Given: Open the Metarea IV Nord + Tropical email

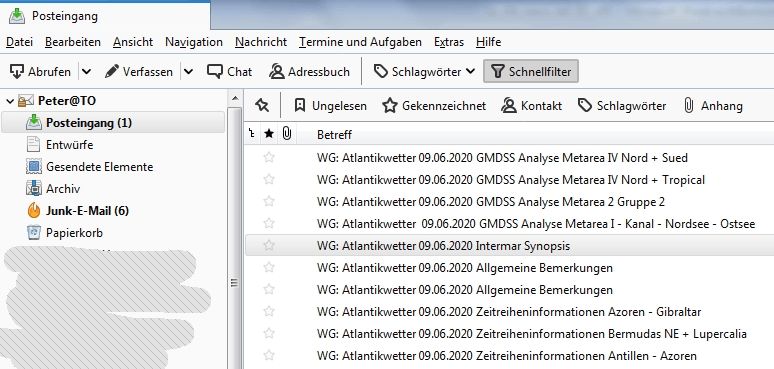Looking at the screenshot, I should 511,180.
